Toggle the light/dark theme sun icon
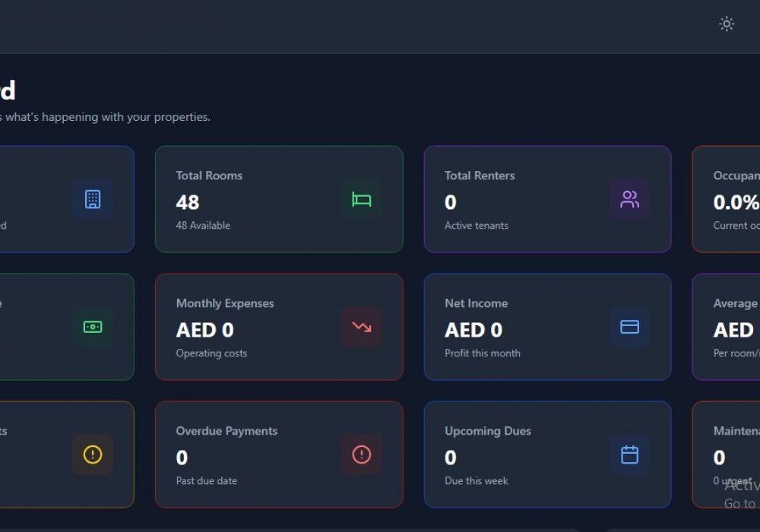This screenshot has height=532, width=760. point(727,24)
